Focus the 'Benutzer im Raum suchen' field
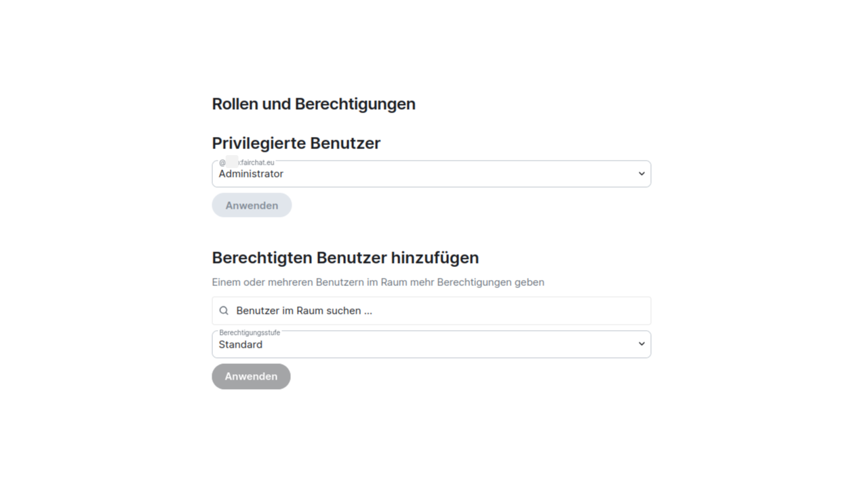Image resolution: width=868 pixels, height=488 pixels. [x=431, y=310]
